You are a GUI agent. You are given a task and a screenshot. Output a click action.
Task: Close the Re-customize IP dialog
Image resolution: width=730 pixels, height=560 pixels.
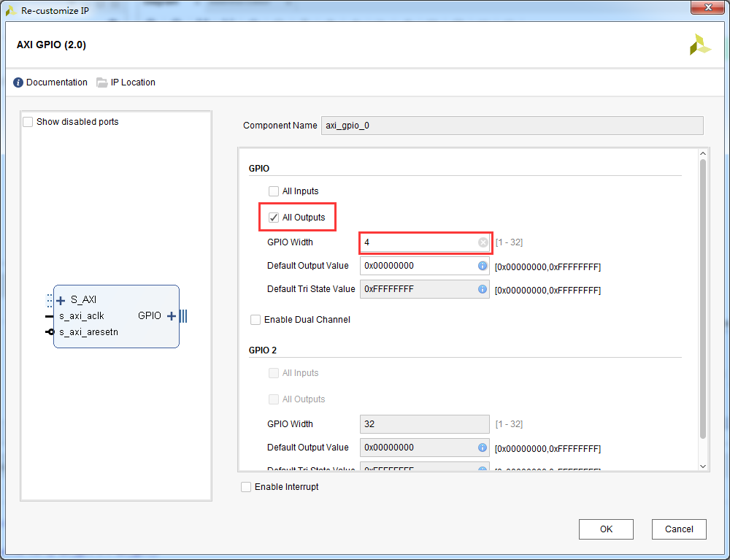click(x=707, y=7)
